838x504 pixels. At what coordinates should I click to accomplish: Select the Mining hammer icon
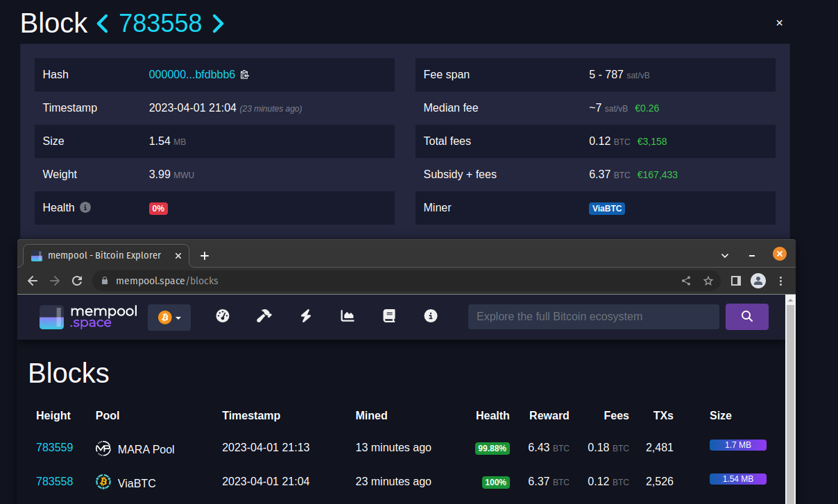point(264,316)
